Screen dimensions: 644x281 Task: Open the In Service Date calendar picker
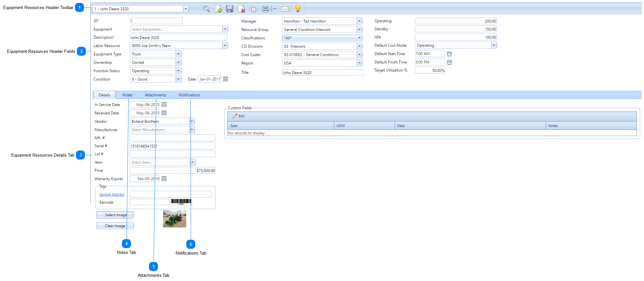(164, 105)
